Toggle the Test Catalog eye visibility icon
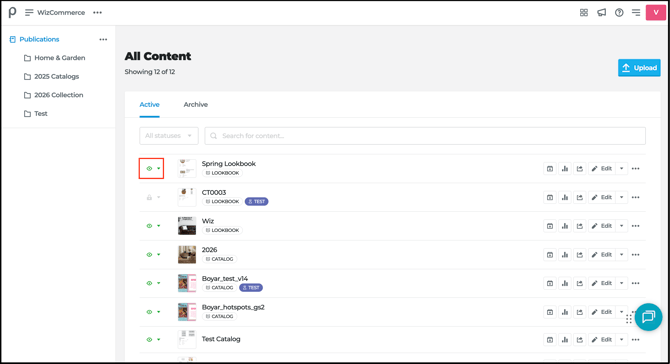 149,340
